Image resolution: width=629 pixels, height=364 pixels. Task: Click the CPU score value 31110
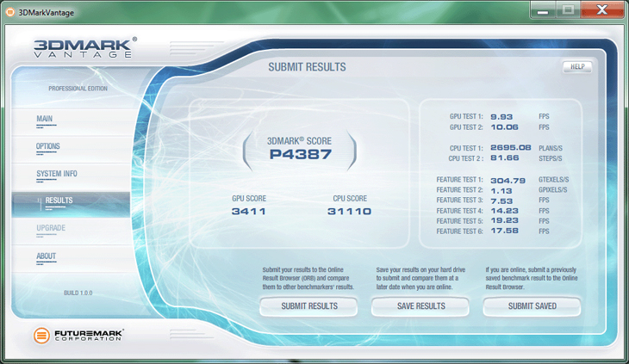[x=350, y=212]
